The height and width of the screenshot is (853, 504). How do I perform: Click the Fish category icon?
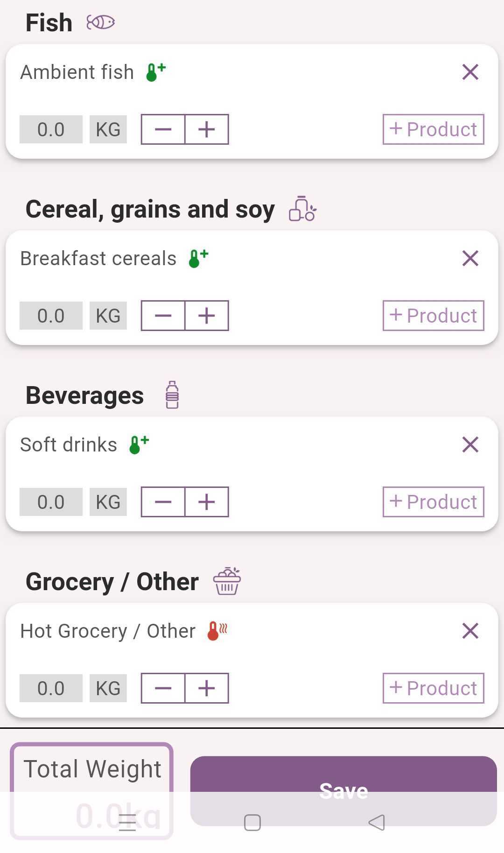click(100, 22)
